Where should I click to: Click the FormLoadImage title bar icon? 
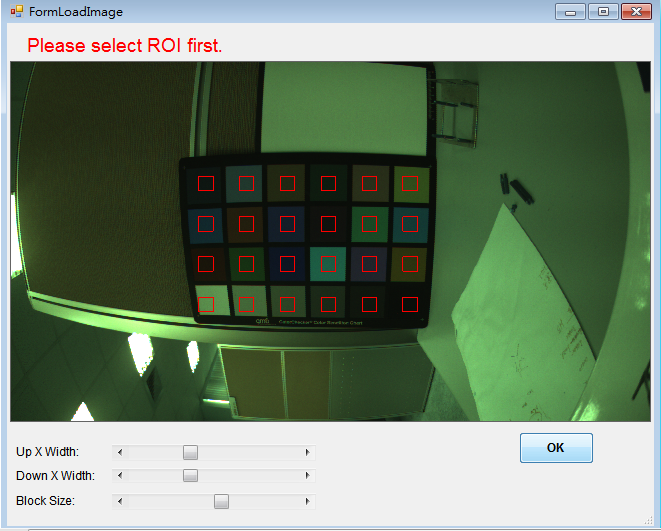[16, 11]
